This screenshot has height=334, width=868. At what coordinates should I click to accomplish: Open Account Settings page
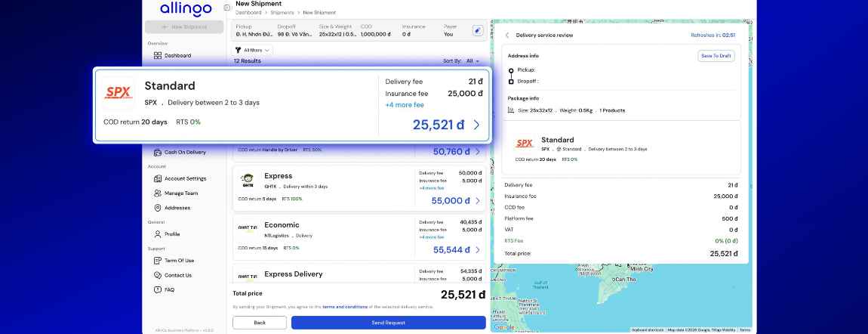click(185, 179)
